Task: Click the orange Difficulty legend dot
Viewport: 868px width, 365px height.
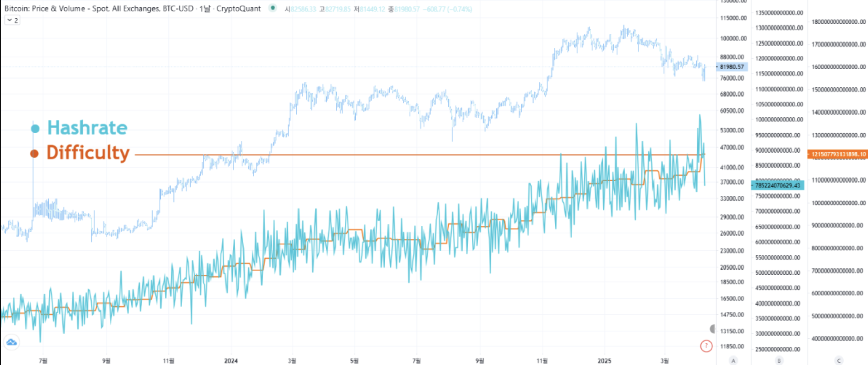Action: tap(34, 154)
